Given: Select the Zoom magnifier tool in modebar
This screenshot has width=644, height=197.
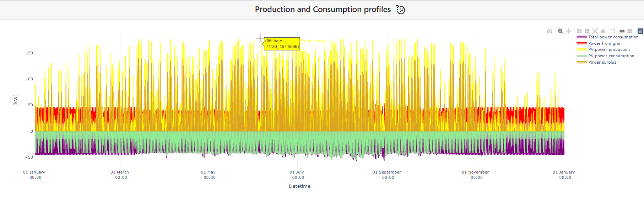Looking at the screenshot, I should click(x=560, y=31).
